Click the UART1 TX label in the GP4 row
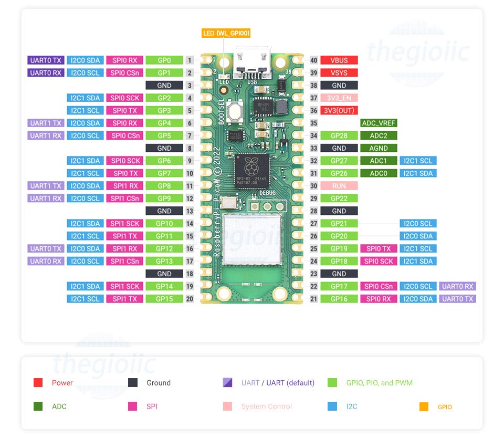This screenshot has height=438, width=504. (46, 123)
